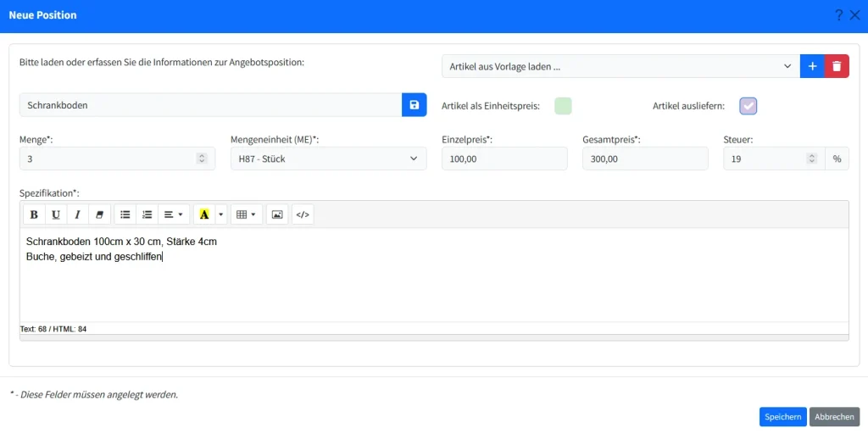Click the Menge input field
The width and height of the screenshot is (868, 434).
117,159
